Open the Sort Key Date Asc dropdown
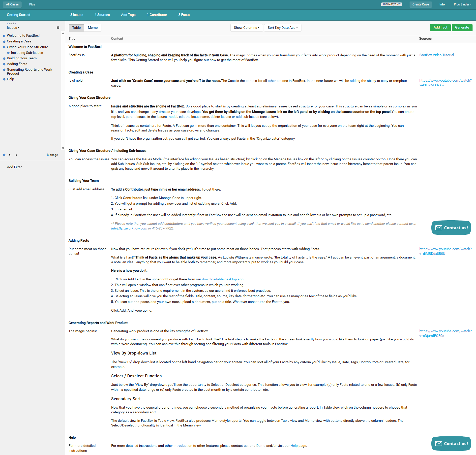476x455 pixels. click(x=283, y=28)
